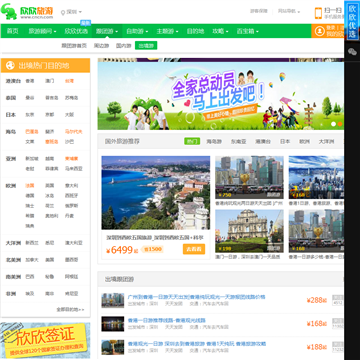Viewport: 360px width, 360px height.
Task: Click the 游客保障 link at top
Action: coord(259,11)
